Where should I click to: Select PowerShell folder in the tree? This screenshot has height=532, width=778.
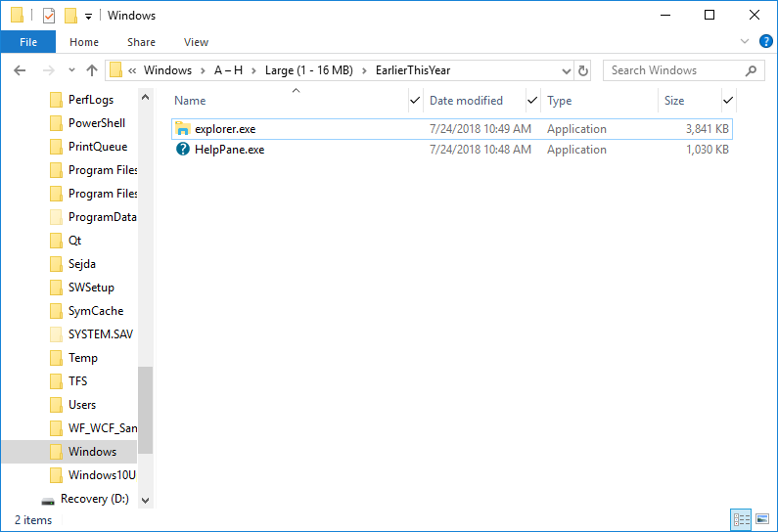(x=97, y=123)
